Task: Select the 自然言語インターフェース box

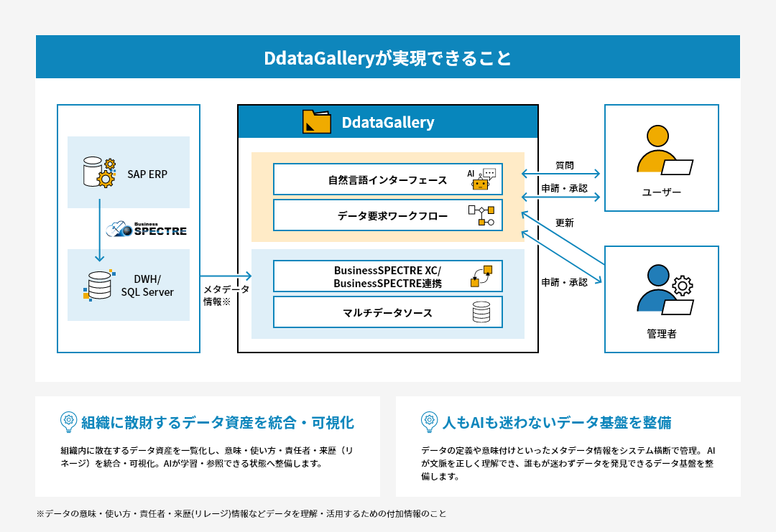Action: point(387,179)
